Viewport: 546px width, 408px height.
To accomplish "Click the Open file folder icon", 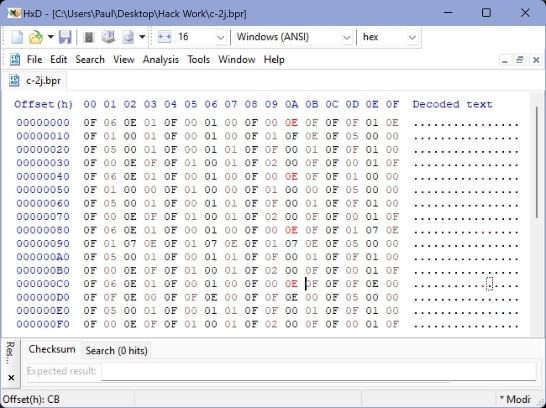I will click(x=36, y=37).
